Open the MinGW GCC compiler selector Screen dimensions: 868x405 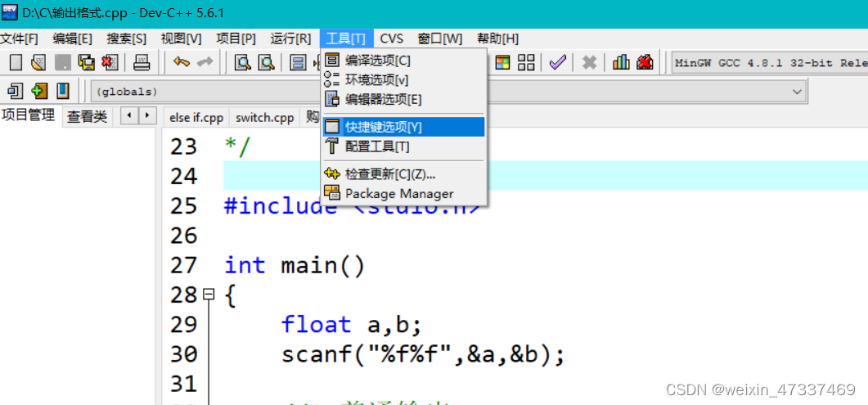point(770,62)
